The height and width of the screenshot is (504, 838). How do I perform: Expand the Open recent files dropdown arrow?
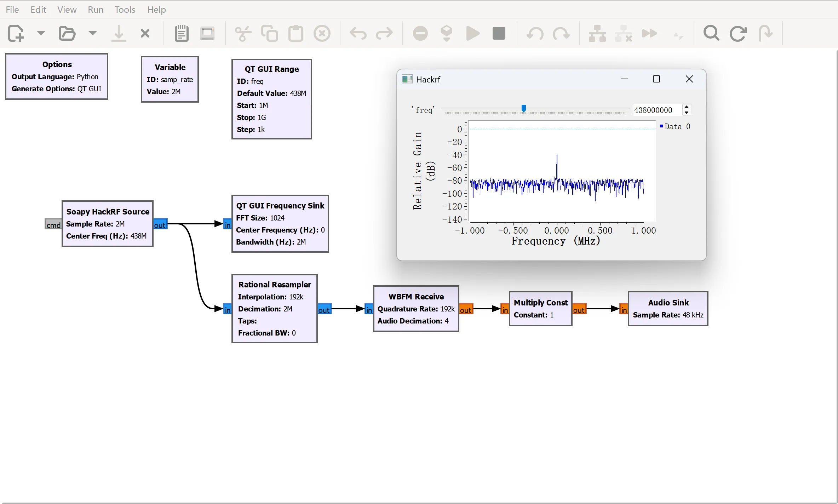92,33
